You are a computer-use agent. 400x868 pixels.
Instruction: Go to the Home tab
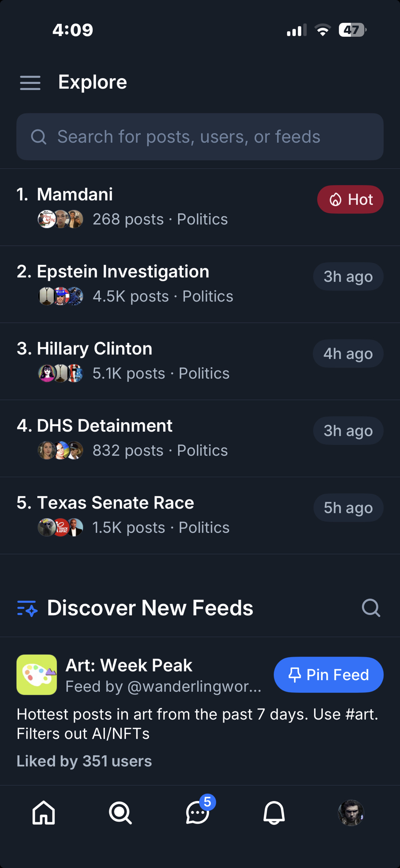[44, 813]
